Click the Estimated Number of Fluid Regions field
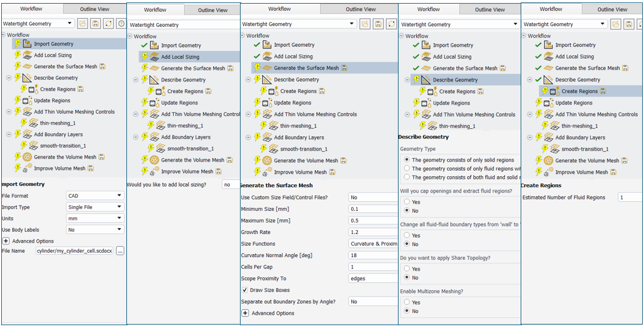The width and height of the screenshot is (644, 327). pos(631,198)
